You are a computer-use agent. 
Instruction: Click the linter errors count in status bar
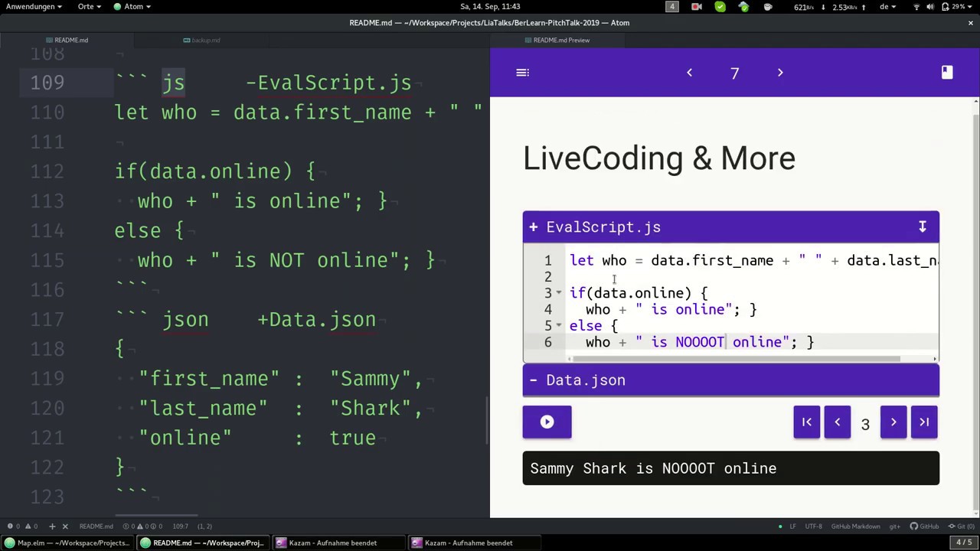13,527
